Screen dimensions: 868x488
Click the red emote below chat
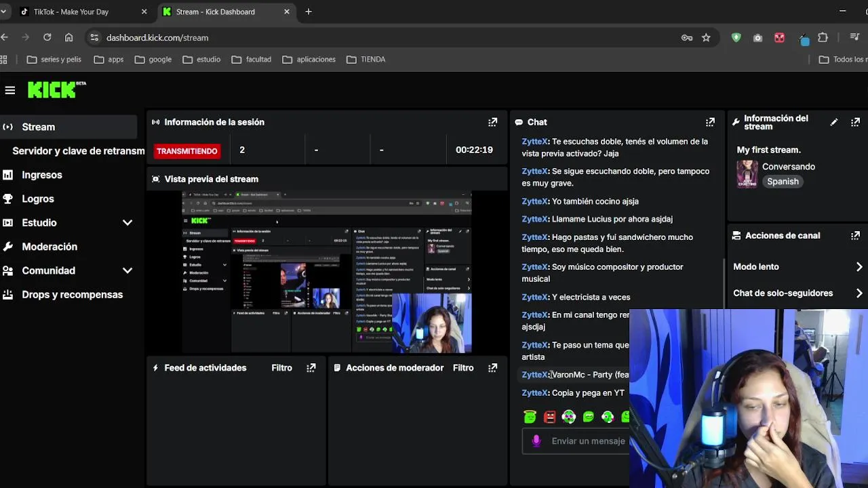(550, 417)
